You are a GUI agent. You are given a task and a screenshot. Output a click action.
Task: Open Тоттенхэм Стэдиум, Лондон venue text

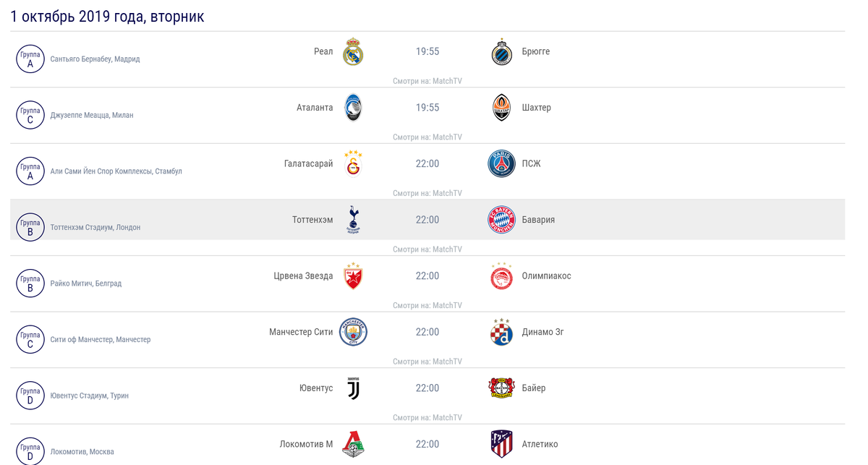(x=95, y=227)
